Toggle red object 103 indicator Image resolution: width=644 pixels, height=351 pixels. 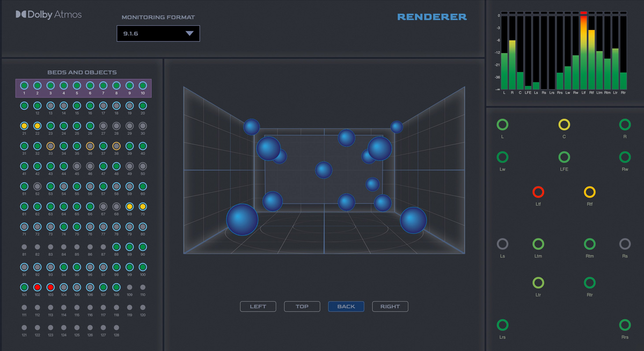click(x=50, y=287)
